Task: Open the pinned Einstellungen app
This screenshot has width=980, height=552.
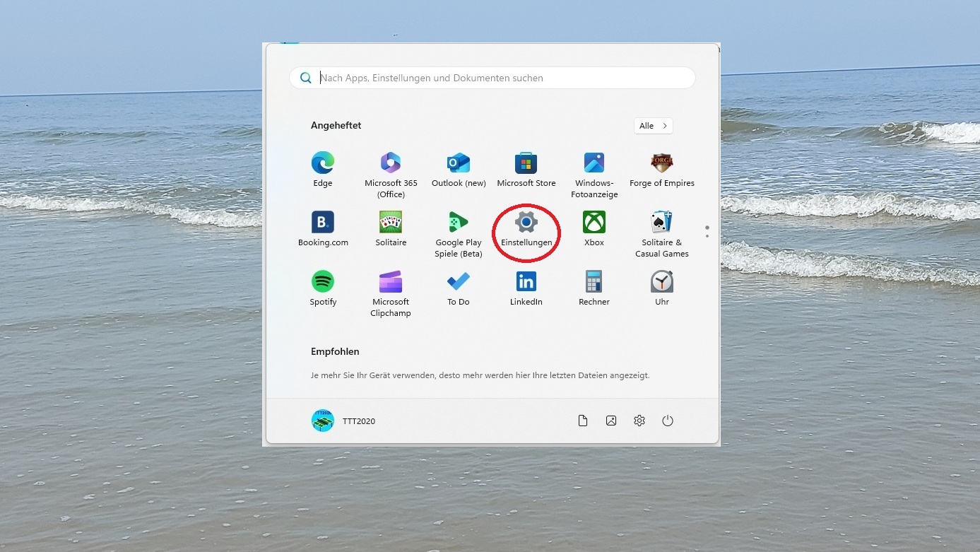Action: point(526,229)
